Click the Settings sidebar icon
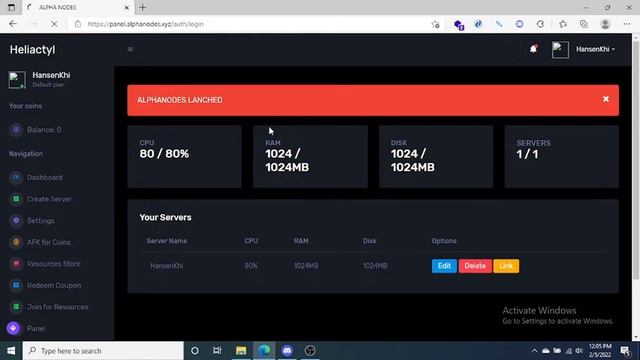This screenshot has height=360, width=640. tap(16, 221)
